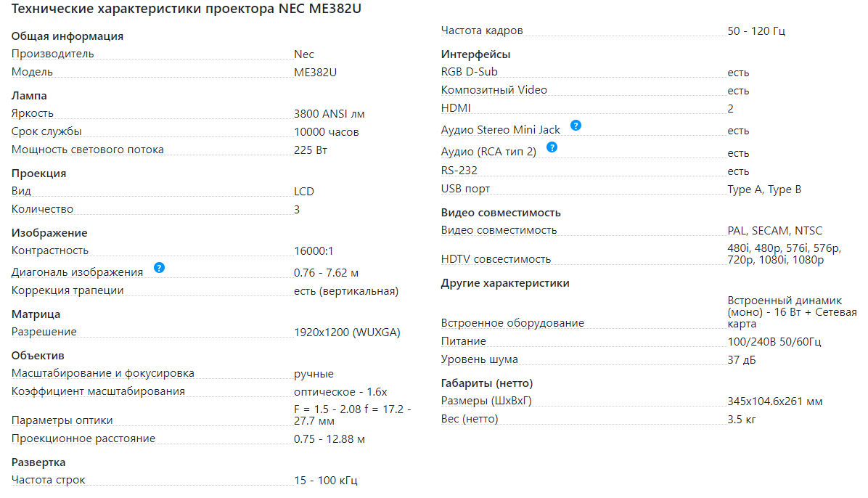Screen dimensions: 868x498
Task: Click help icon beside Аудио Stereo Mini Jack
Action: pyautogui.click(x=576, y=126)
